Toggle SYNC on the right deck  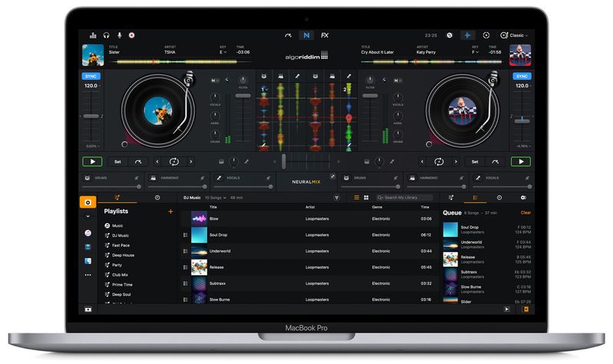(522, 77)
